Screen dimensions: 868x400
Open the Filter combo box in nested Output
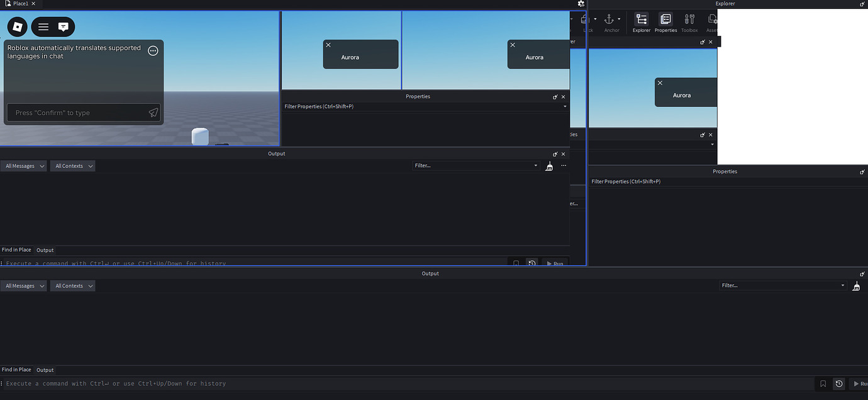(476, 165)
